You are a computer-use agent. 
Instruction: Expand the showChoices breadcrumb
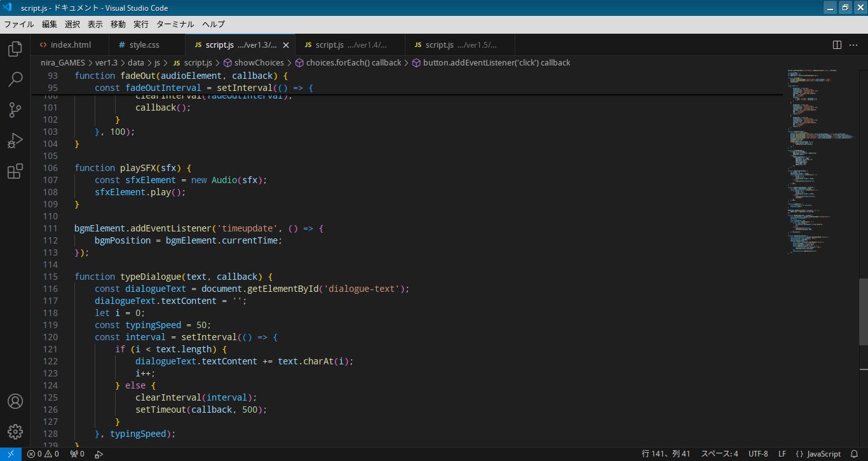pos(258,62)
